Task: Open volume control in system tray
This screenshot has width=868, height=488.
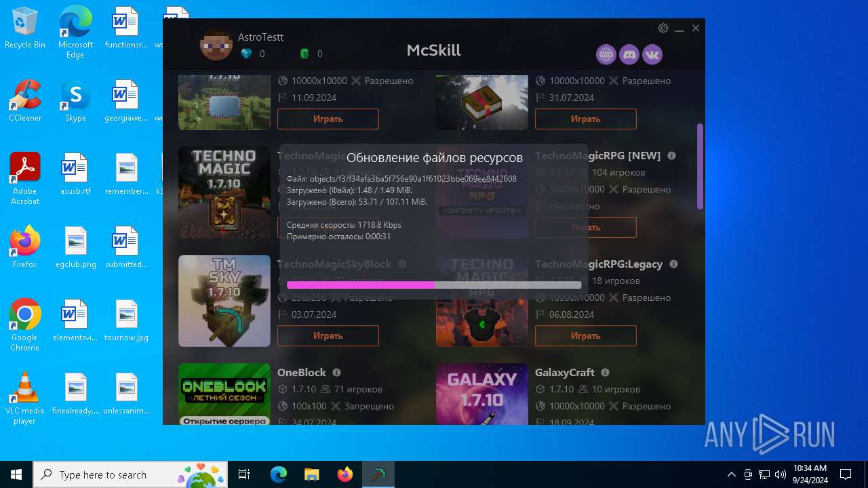Action: coord(781,474)
